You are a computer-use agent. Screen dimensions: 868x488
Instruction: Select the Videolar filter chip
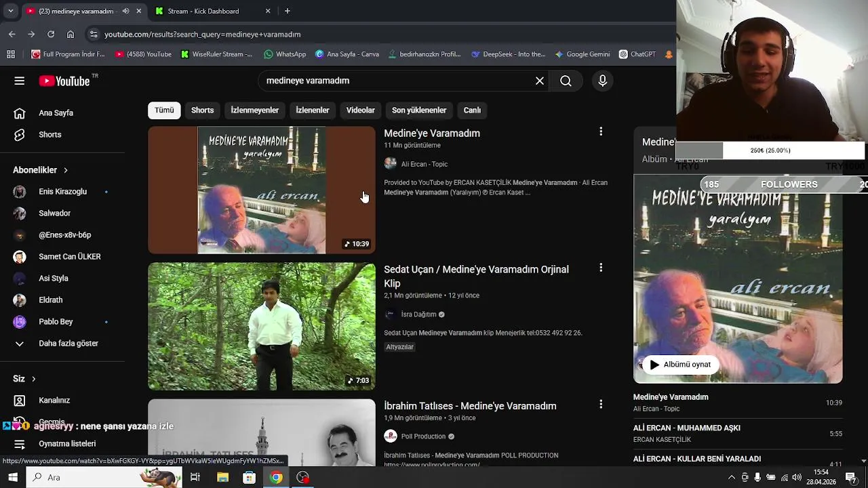[361, 110]
